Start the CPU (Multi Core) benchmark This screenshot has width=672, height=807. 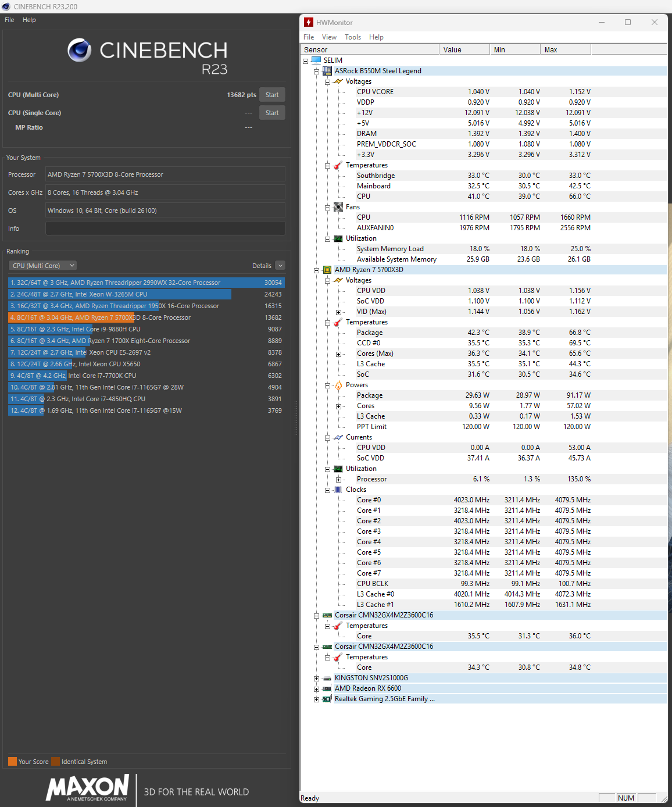point(272,95)
